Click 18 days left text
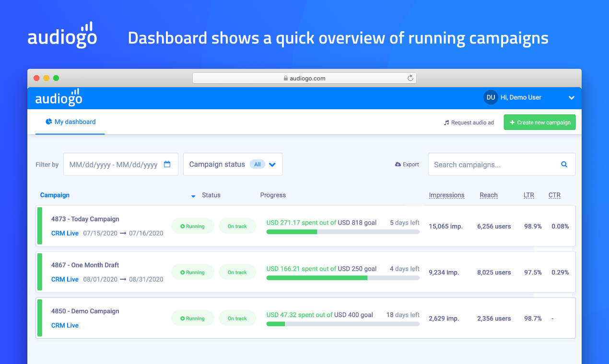 [x=403, y=315]
